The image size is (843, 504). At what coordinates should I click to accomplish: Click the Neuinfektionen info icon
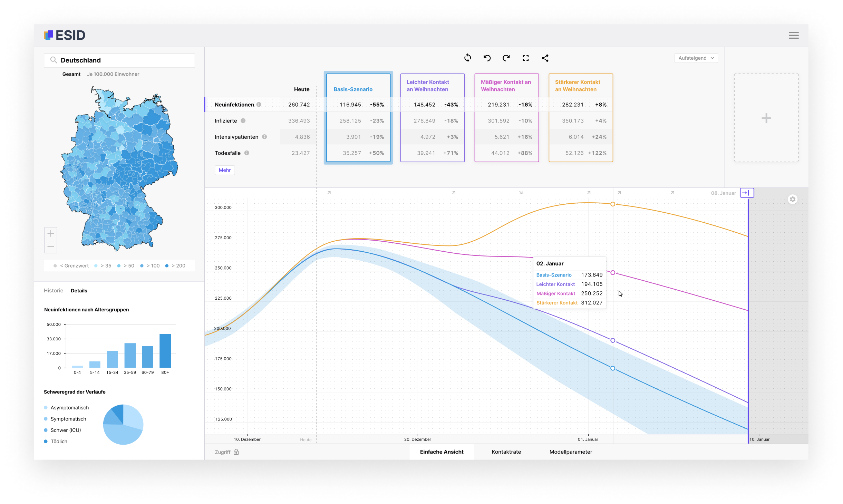(x=259, y=105)
